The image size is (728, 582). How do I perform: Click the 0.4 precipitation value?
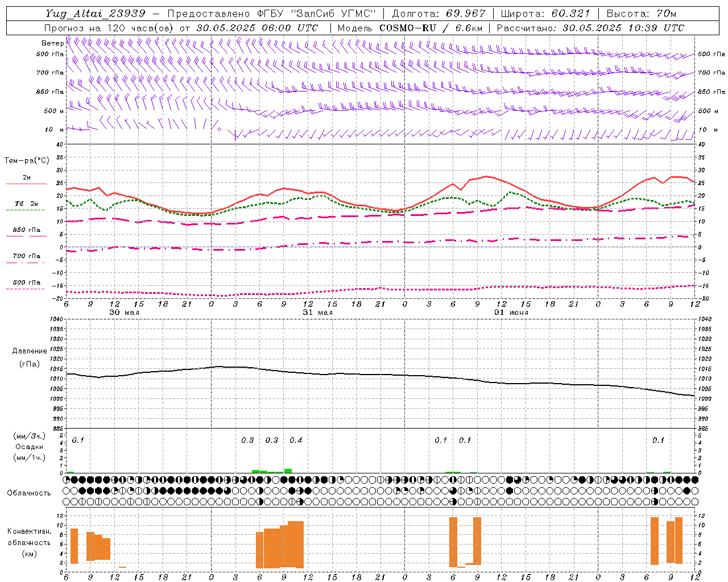coord(296,440)
